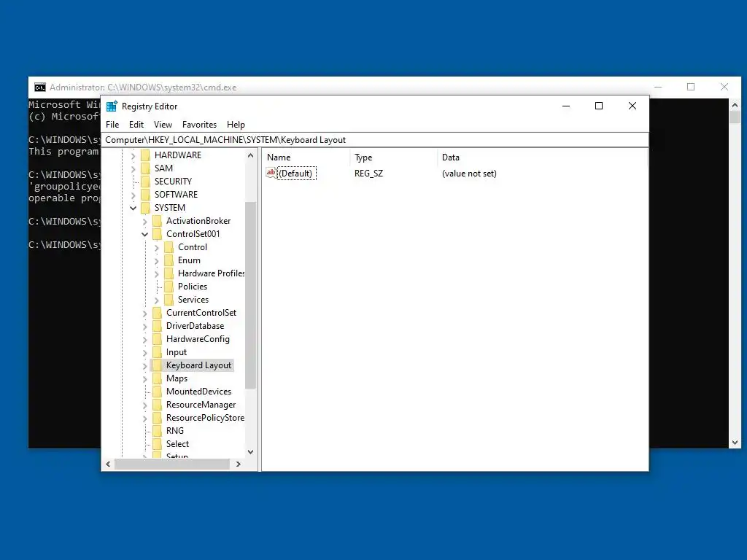Viewport: 747px width, 560px height.
Task: Select the Input folder icon
Action: (x=158, y=352)
